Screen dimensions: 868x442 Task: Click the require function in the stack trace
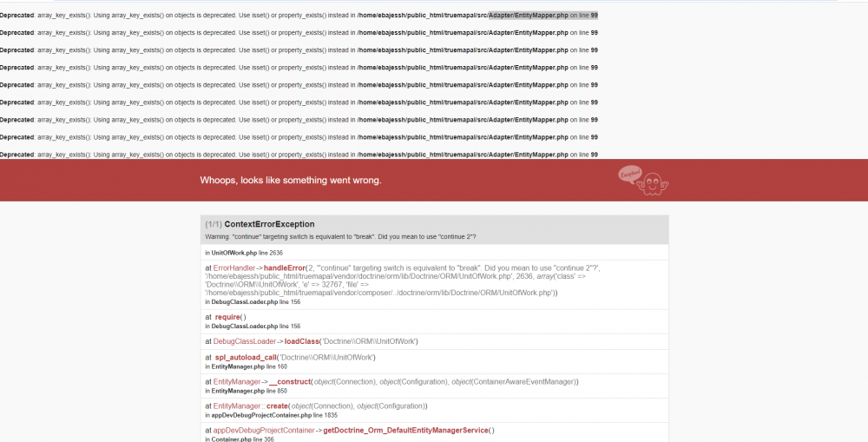(x=227, y=317)
